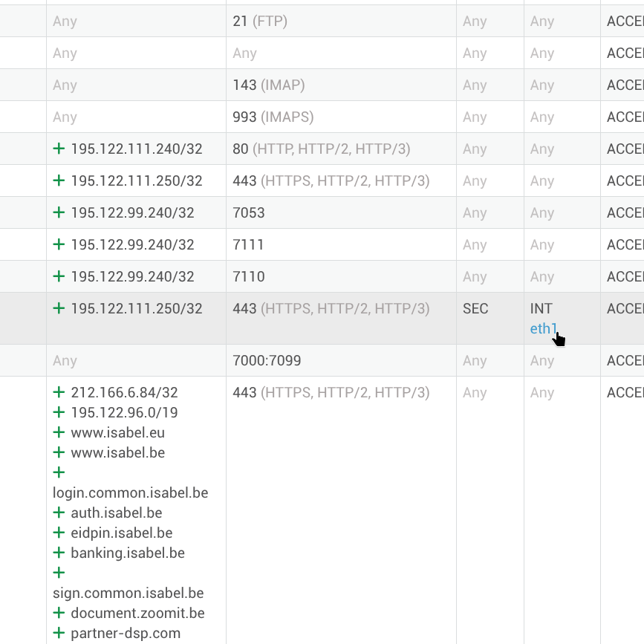Viewport: 644px width, 644px height.
Task: Click the plus icon next to www.isabel.be
Action: (x=59, y=452)
